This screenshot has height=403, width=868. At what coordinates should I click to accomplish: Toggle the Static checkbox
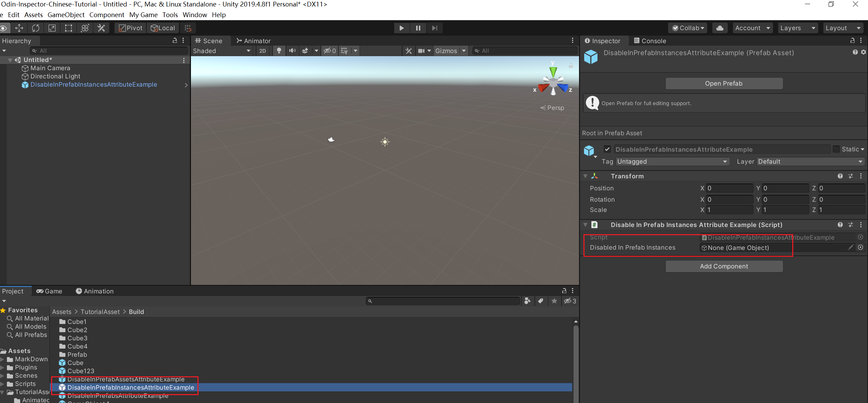click(836, 149)
